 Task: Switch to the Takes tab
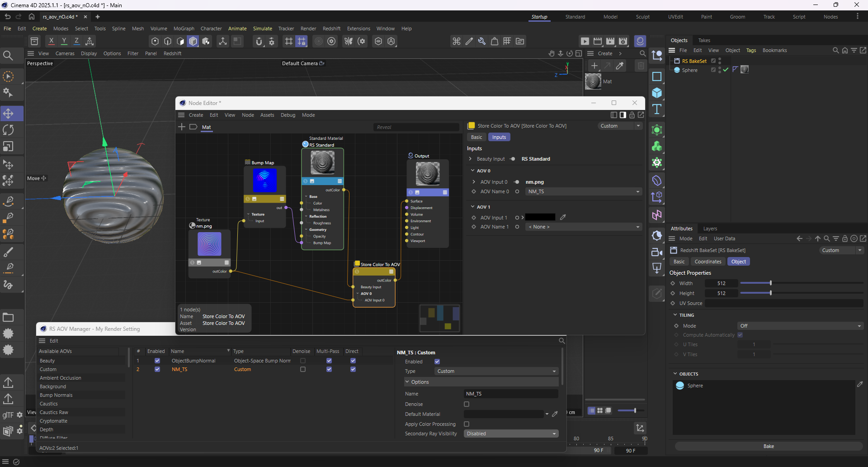(x=704, y=40)
